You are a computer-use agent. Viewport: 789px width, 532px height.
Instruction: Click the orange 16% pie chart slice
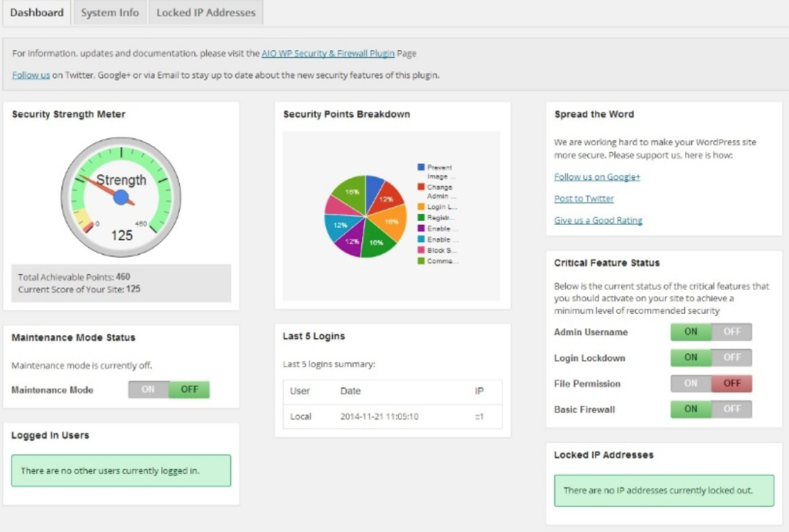pyautogui.click(x=390, y=220)
